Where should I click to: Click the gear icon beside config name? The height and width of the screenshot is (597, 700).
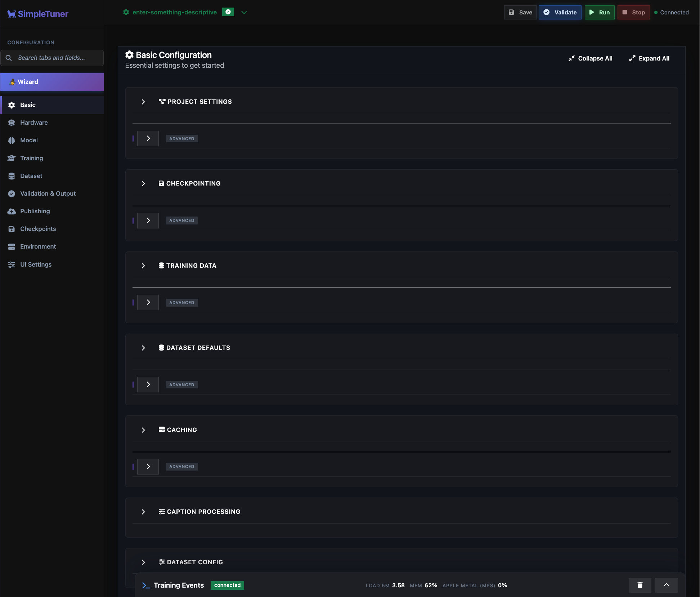coord(126,12)
